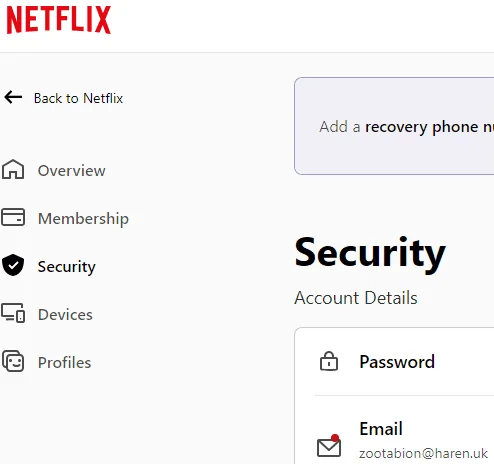The height and width of the screenshot is (464, 494).
Task: Click the Devices screen icon
Action: pos(13,313)
